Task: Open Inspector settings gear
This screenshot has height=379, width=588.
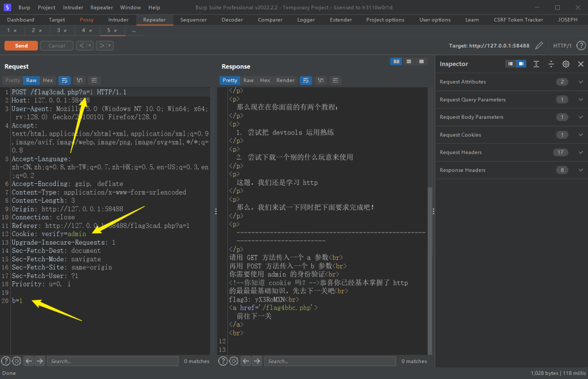Action: 566,64
